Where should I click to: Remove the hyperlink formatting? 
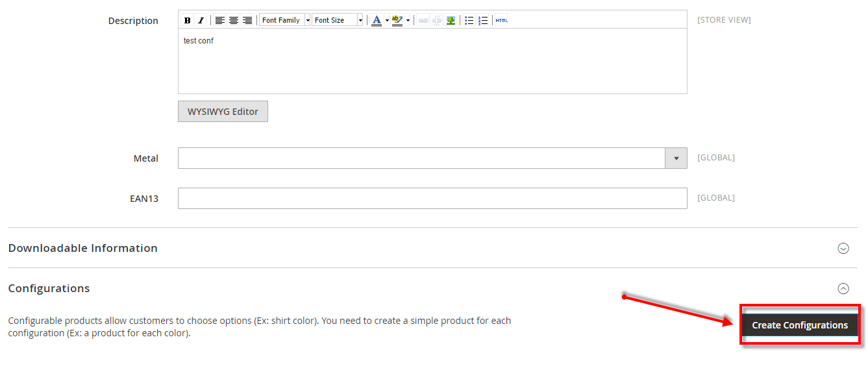click(x=436, y=20)
